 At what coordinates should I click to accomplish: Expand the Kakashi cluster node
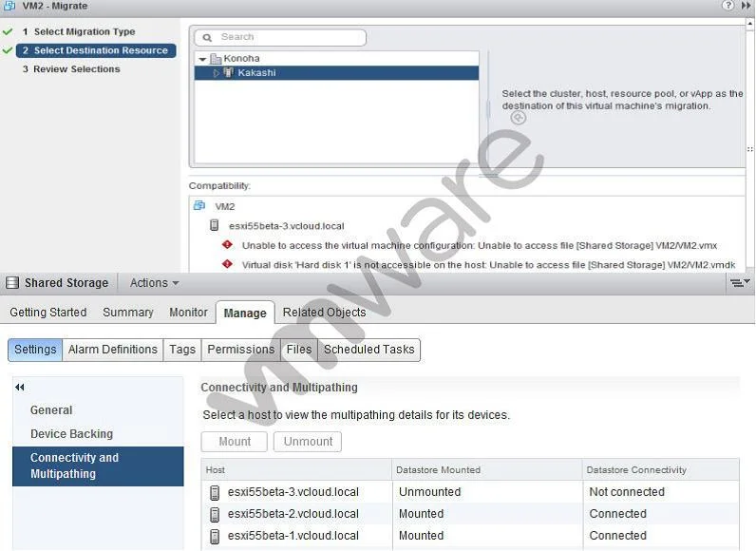click(x=217, y=73)
